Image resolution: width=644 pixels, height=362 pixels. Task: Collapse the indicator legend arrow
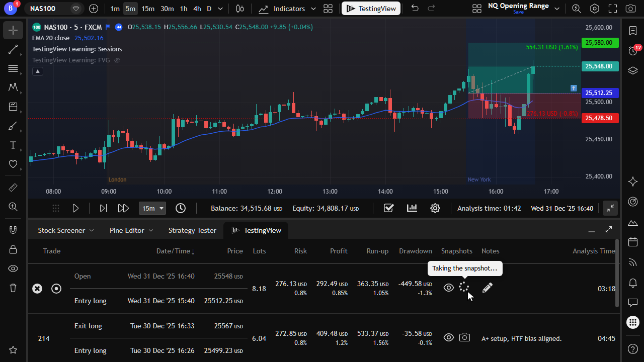tap(38, 71)
